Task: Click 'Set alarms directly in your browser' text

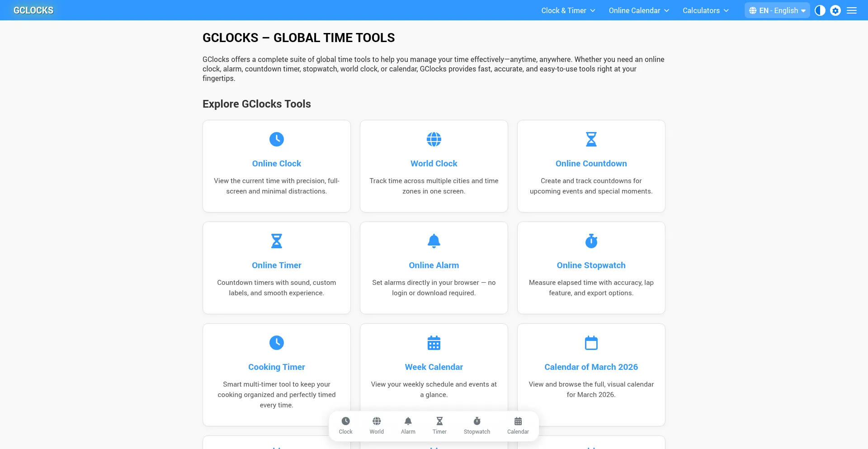Action: pyautogui.click(x=434, y=288)
